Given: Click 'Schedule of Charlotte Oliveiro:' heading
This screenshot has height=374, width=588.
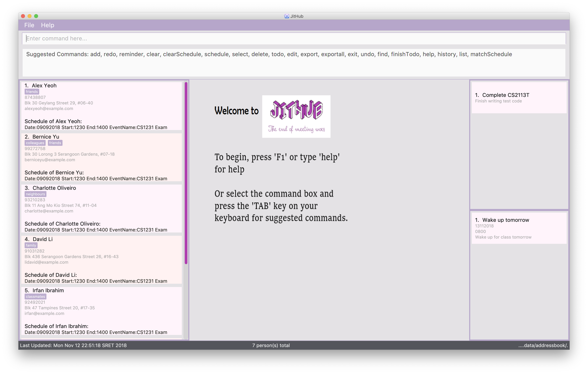Looking at the screenshot, I should (x=62, y=224).
